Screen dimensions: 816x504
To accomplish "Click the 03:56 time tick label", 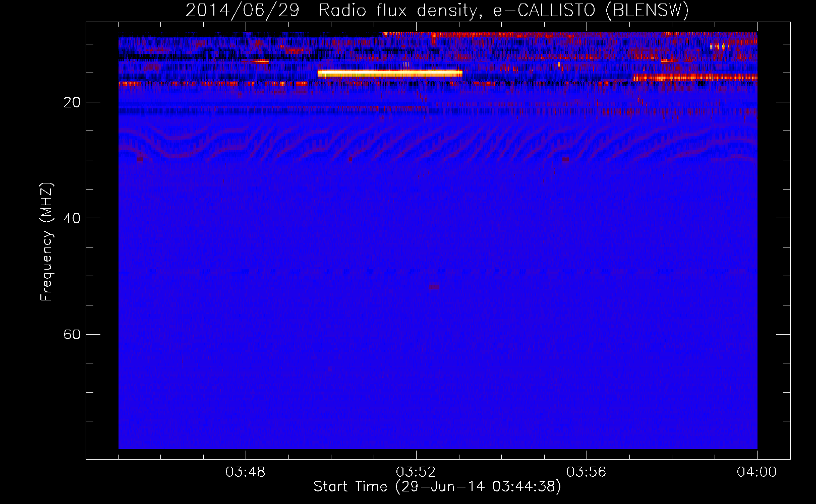I will tap(587, 472).
